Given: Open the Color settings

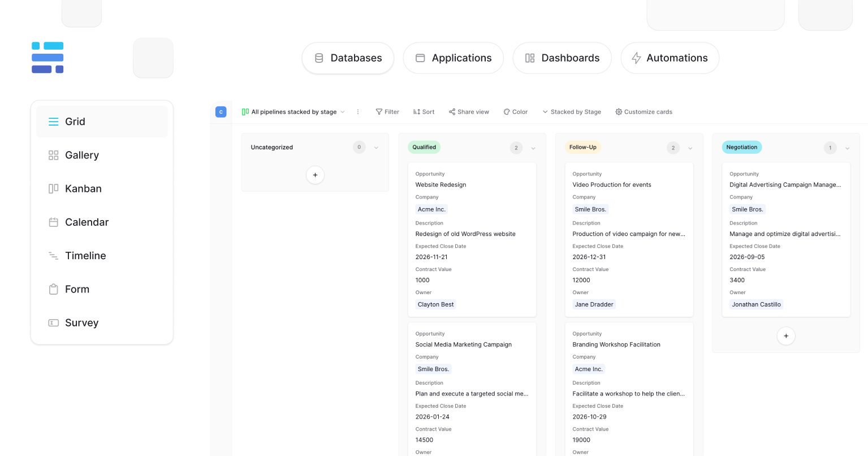Looking at the screenshot, I should (x=515, y=112).
